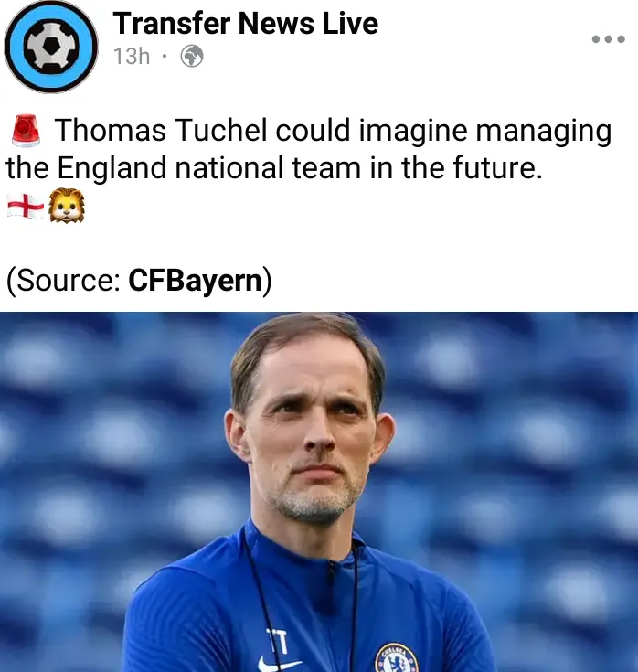Click the bold CFBayern source text
The width and height of the screenshot is (638, 672).
click(195, 281)
